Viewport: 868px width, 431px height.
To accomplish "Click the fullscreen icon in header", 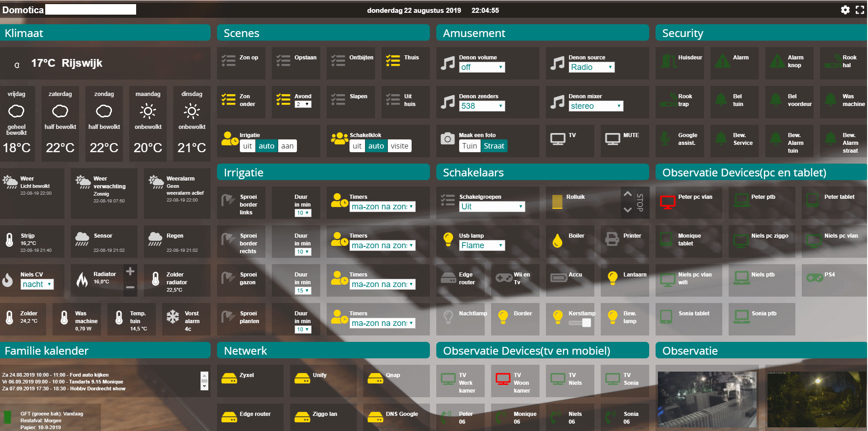I will point(860,10).
